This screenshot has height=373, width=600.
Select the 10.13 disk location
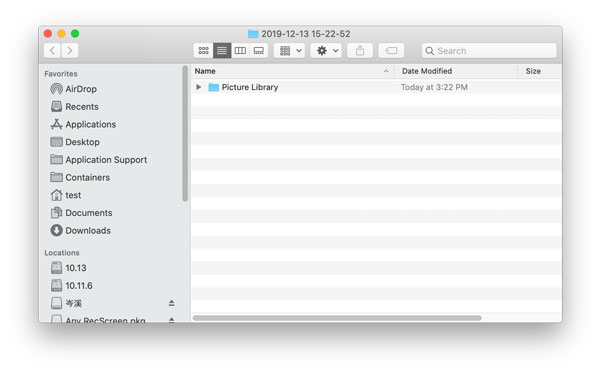(68, 268)
